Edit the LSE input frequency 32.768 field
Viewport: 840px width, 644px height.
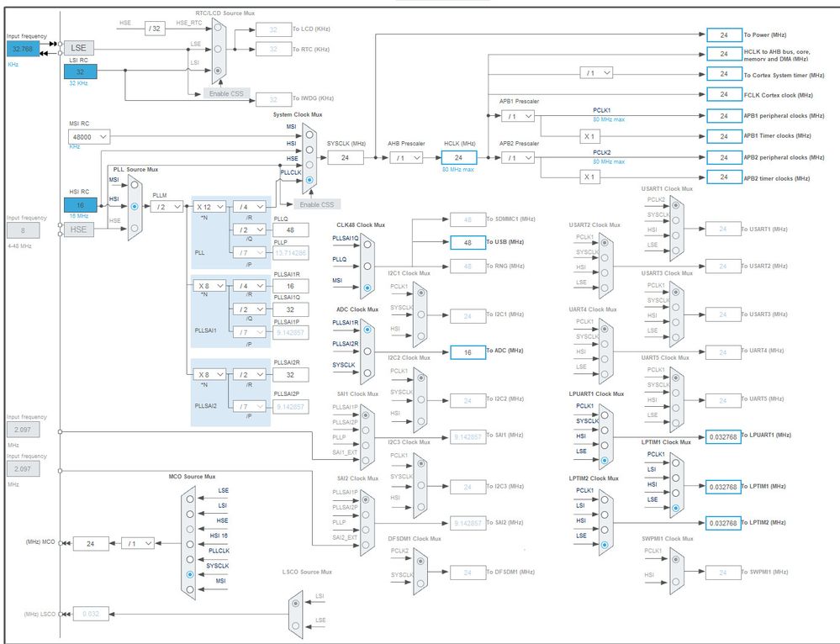pos(23,49)
